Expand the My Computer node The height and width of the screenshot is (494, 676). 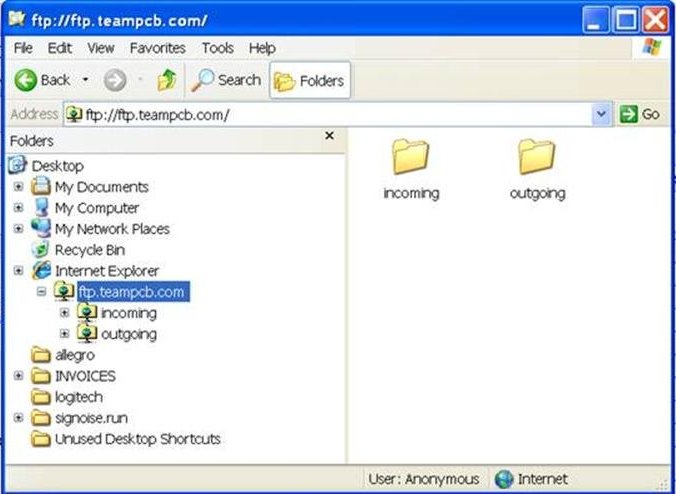18,208
